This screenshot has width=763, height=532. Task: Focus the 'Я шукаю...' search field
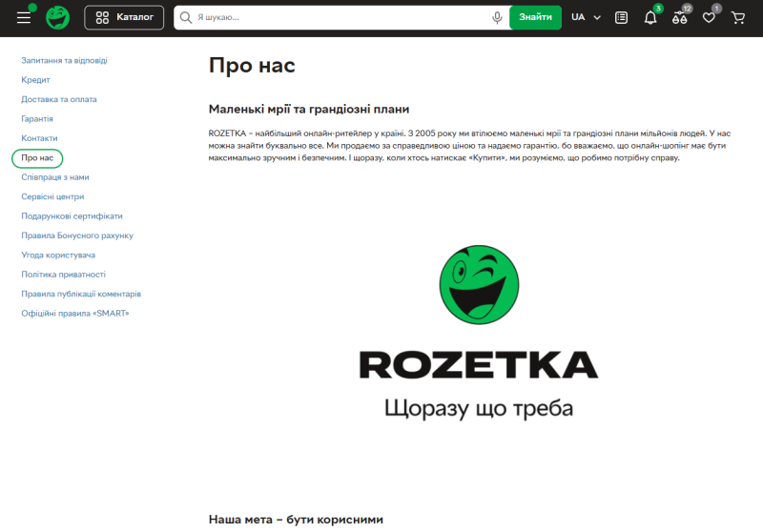coord(339,17)
